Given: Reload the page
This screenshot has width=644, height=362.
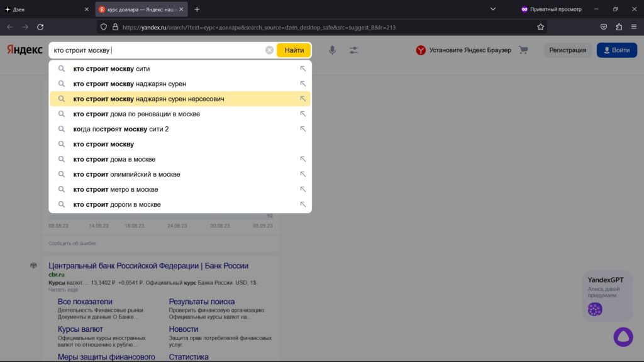Looking at the screenshot, I should (x=40, y=27).
